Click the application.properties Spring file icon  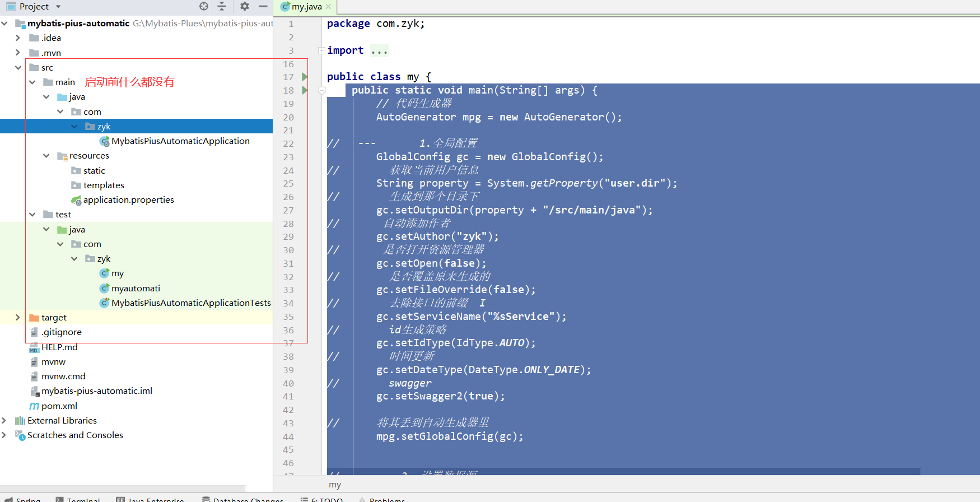pos(76,200)
